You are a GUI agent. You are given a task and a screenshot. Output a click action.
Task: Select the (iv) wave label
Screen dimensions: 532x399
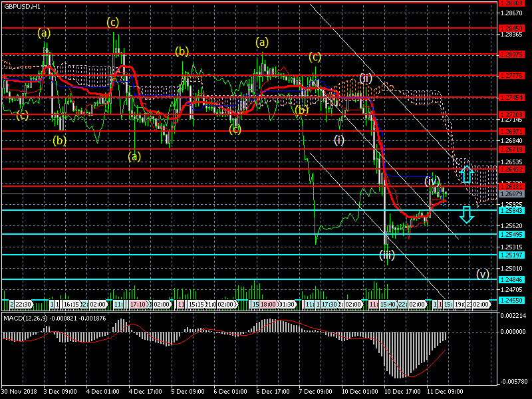(x=432, y=181)
